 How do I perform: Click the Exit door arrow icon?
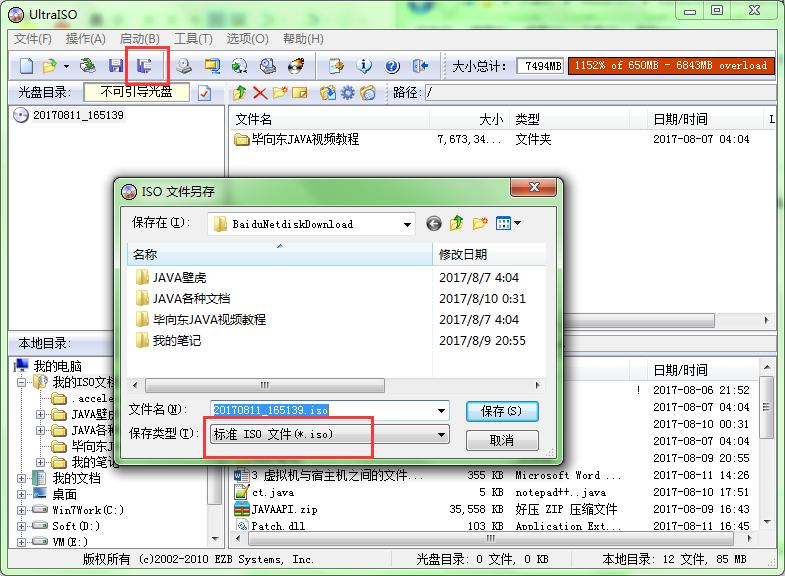click(420, 66)
